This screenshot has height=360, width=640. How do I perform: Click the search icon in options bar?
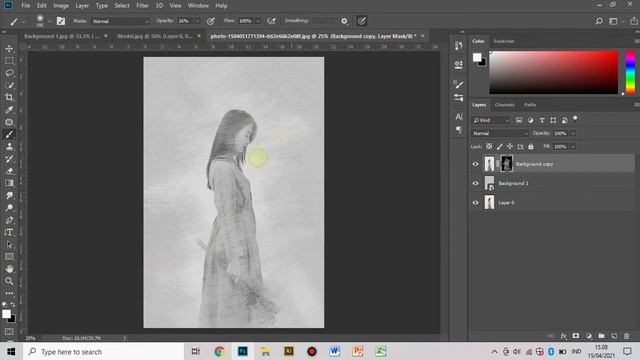coord(599,21)
